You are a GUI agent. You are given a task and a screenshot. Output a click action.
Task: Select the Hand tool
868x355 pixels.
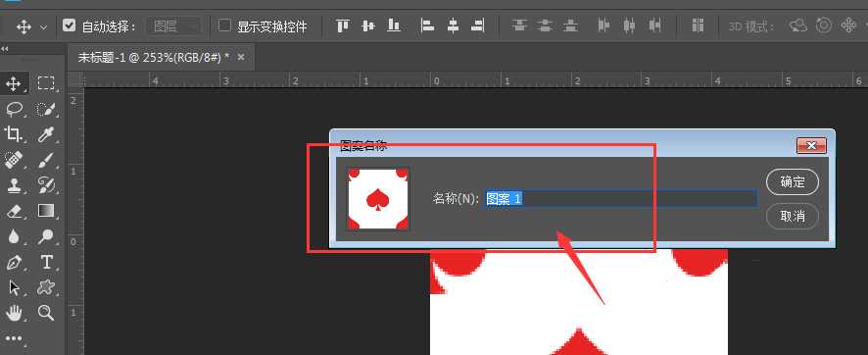point(14,313)
